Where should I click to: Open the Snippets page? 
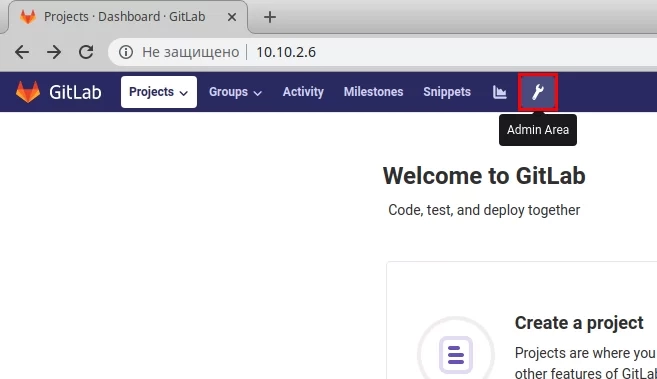coord(447,92)
